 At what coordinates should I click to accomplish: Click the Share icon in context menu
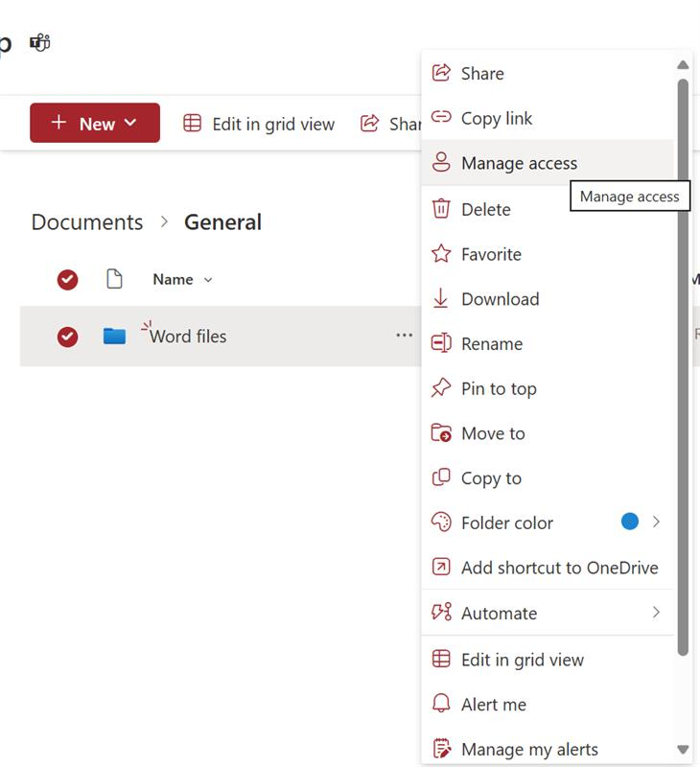click(x=441, y=73)
